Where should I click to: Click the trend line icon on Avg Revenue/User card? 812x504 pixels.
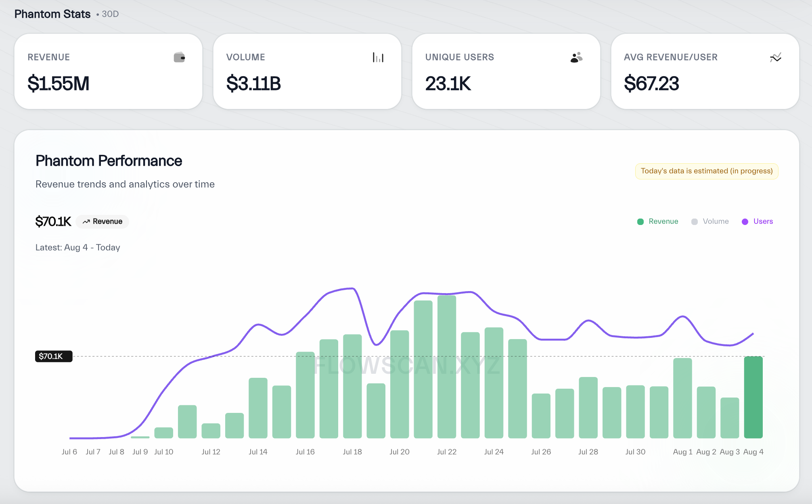pos(775,58)
